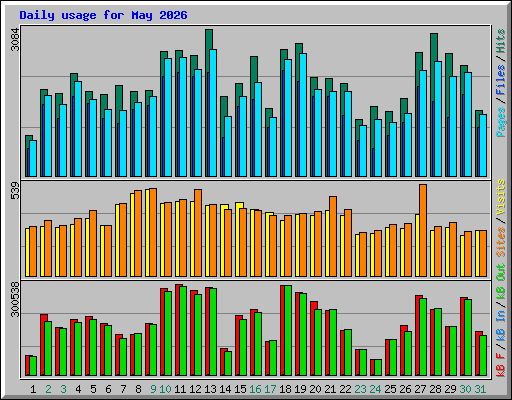Click day label 25 on the x-axis

[x=390, y=389]
